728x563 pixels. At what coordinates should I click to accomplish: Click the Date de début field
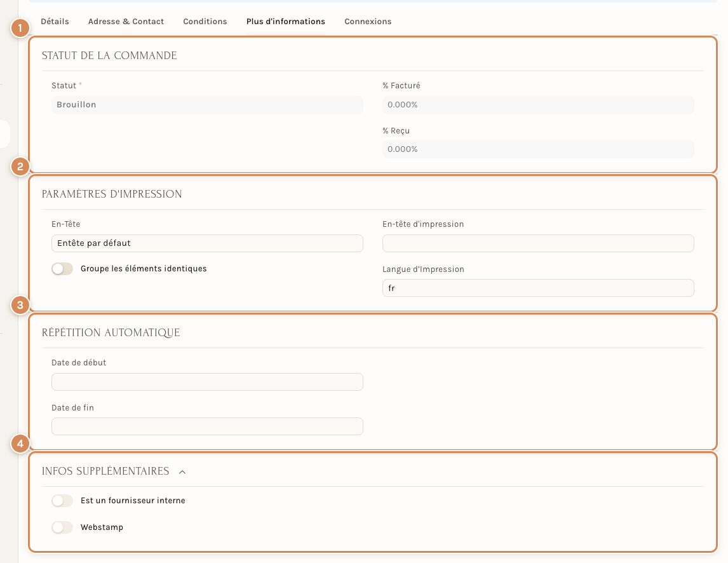(x=207, y=382)
